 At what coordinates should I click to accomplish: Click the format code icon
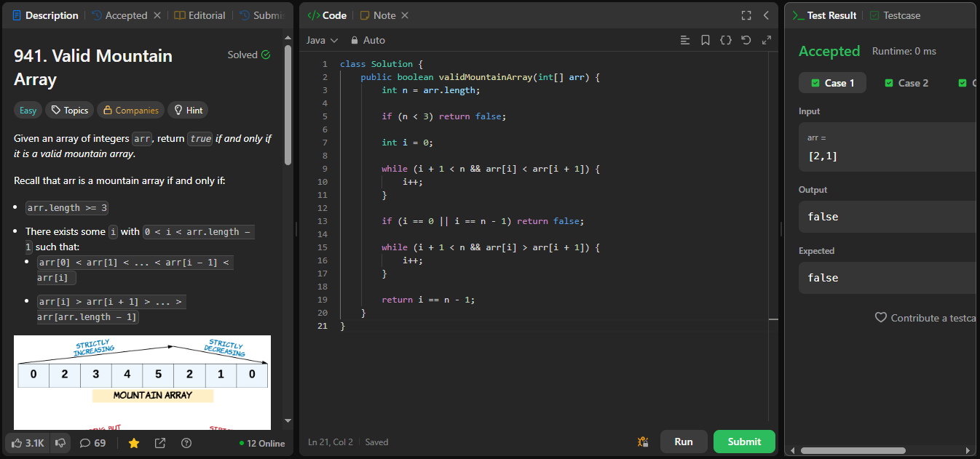pos(684,40)
